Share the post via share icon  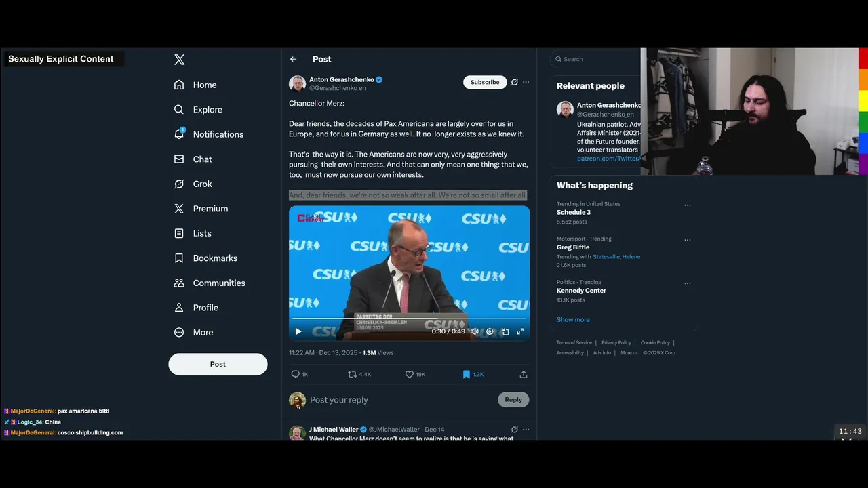(x=524, y=374)
